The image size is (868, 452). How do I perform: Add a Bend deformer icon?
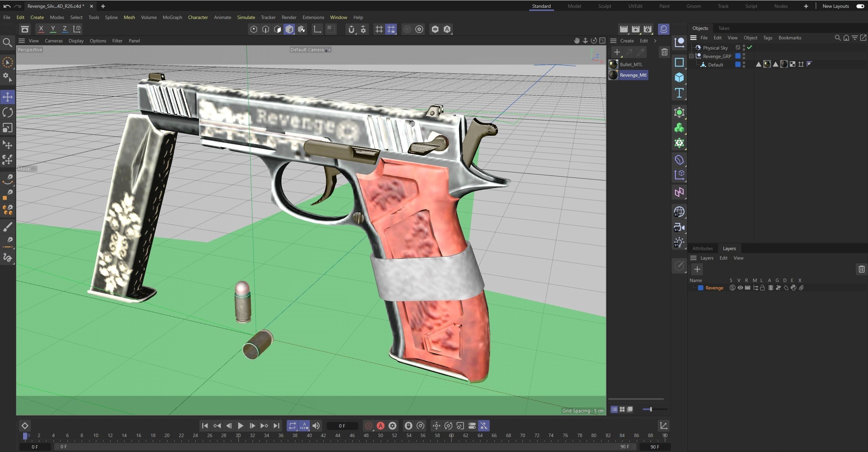(x=679, y=160)
